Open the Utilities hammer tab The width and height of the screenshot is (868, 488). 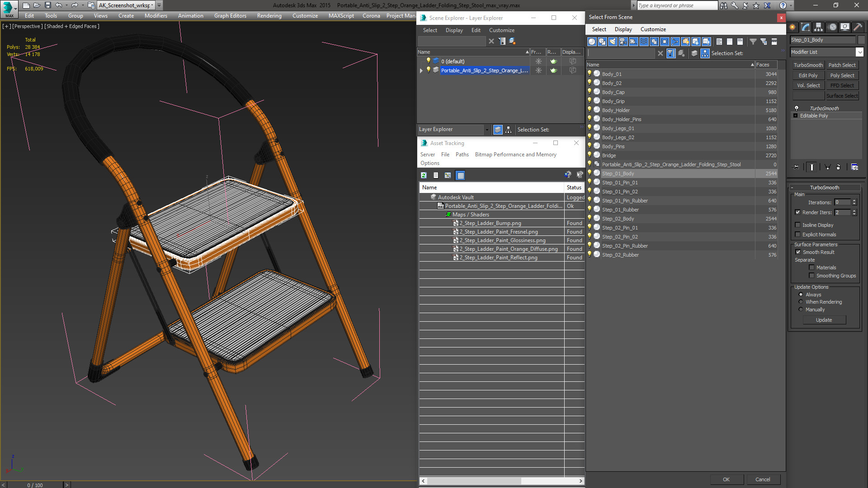pyautogui.click(x=858, y=27)
